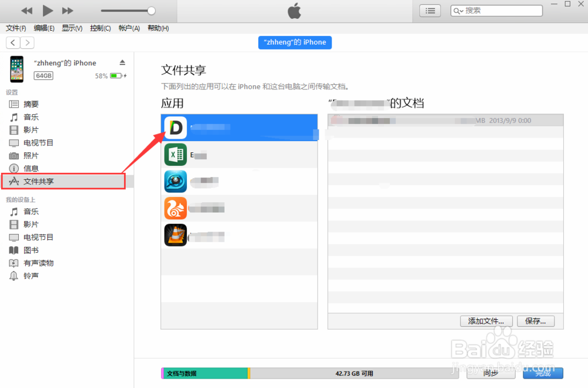
Task: Select the Excel app under 应用
Action: 175,155
